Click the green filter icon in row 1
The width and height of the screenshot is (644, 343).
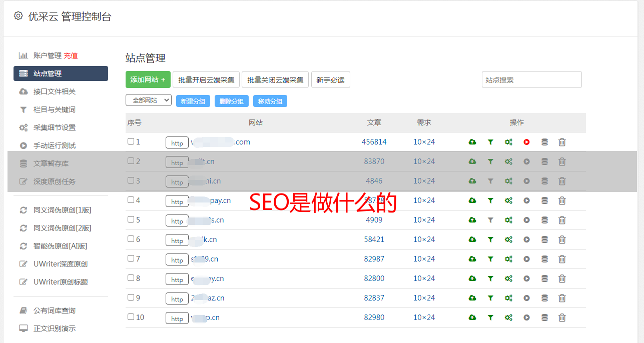[x=490, y=142]
